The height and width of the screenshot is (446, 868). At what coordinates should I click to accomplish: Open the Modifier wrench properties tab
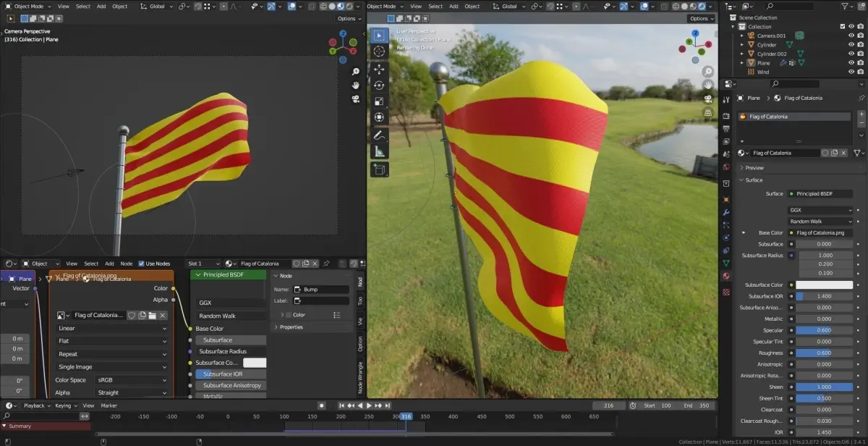point(726,212)
